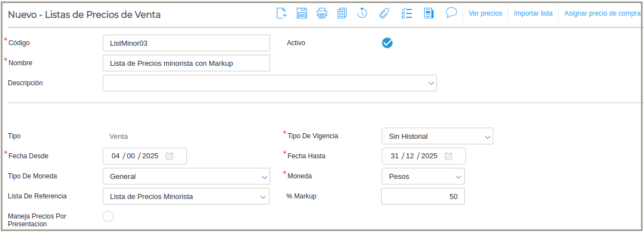Viewport: 644px width, 233px height.
Task: Open the Fecha Desde calendar picker
Action: [x=170, y=156]
